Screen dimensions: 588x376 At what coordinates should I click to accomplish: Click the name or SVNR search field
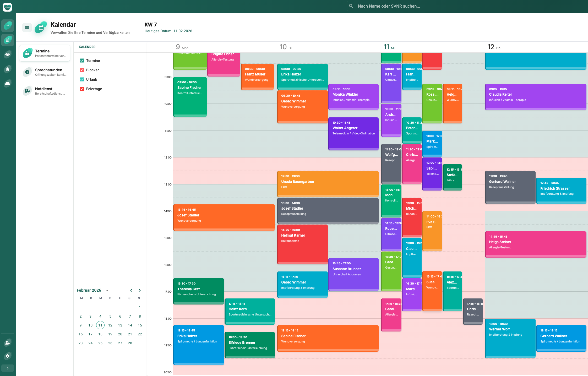pos(425,6)
